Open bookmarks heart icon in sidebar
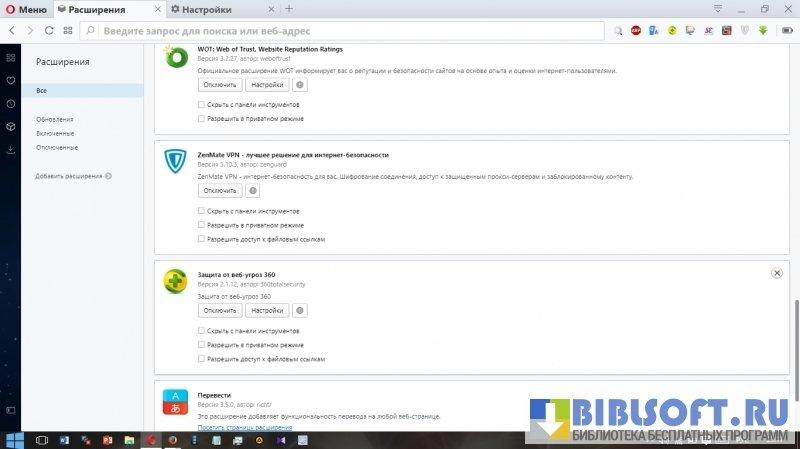The height and width of the screenshot is (449, 800). pos(11,81)
